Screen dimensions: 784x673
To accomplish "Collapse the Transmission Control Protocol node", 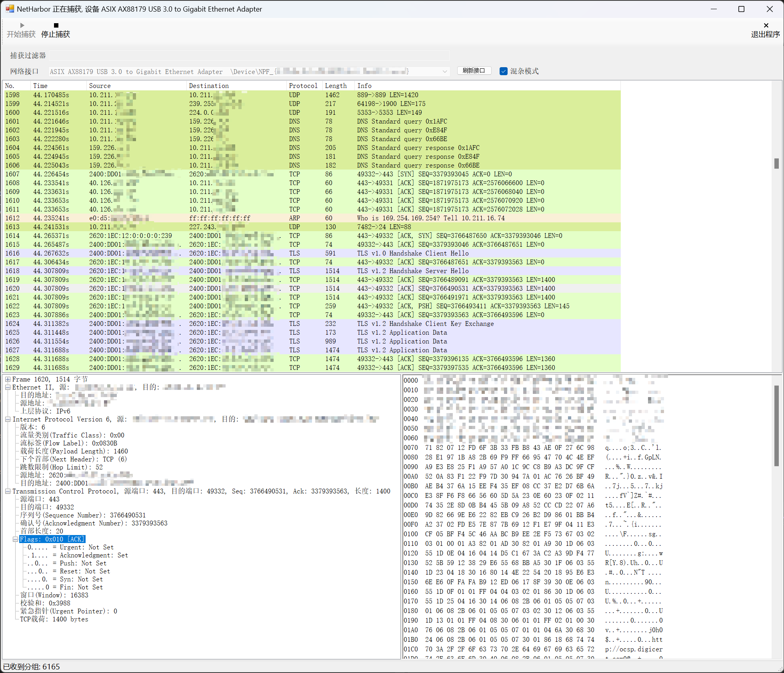I will pyautogui.click(x=8, y=491).
